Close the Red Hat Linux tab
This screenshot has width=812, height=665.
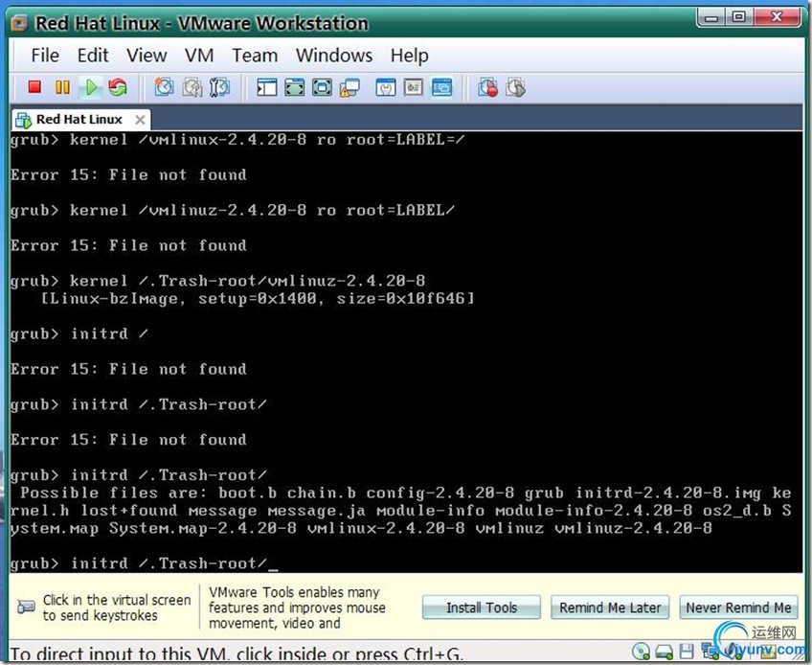140,120
